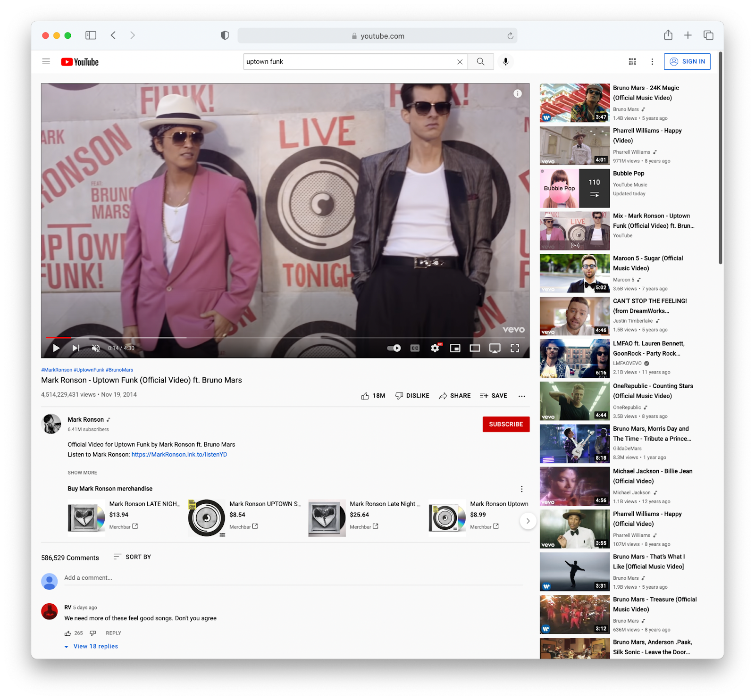Share the video
755x700 pixels.
pos(455,396)
